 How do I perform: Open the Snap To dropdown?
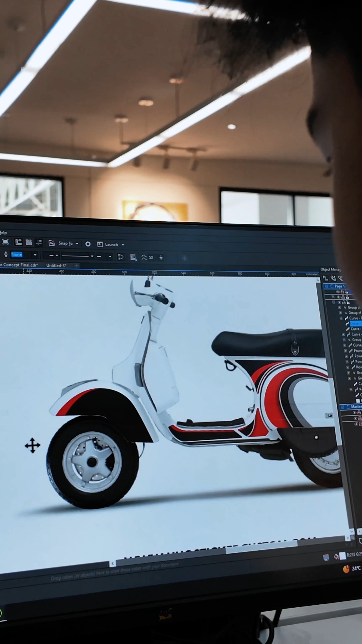tap(68, 243)
